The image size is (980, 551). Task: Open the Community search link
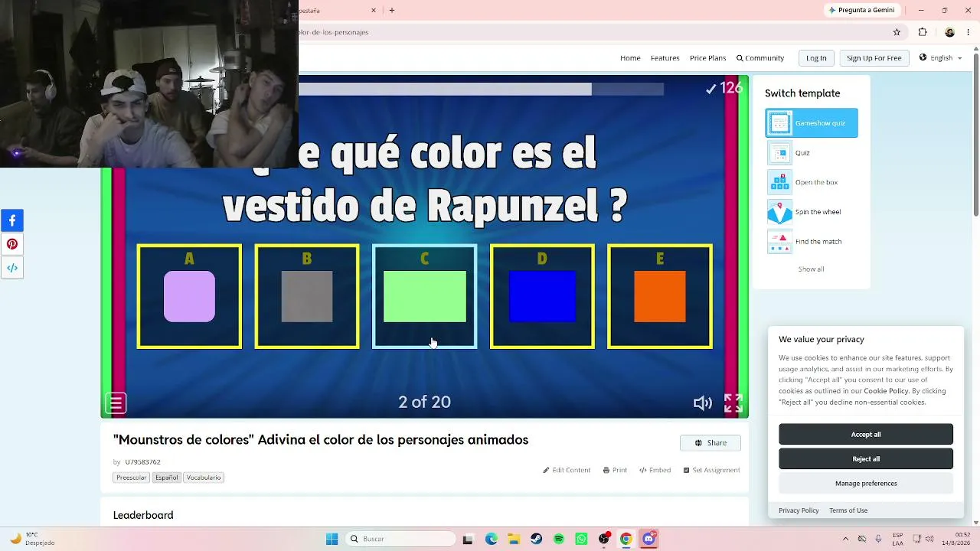760,58
